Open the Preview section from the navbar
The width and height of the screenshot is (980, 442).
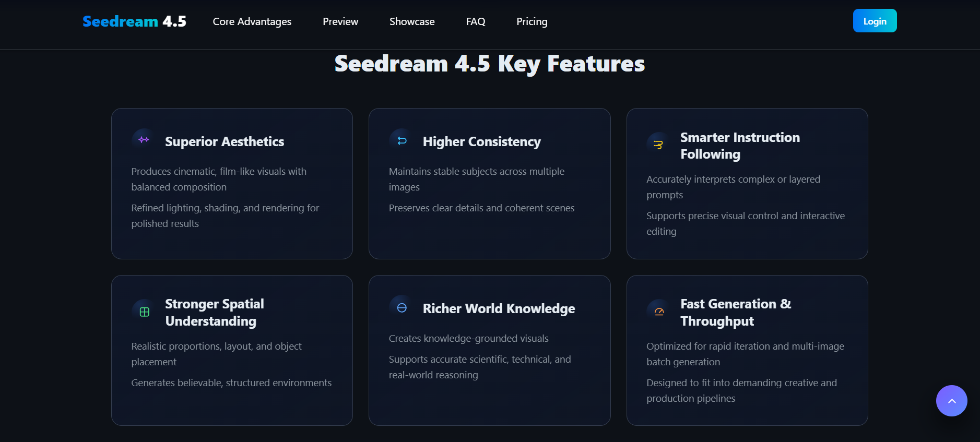340,21
